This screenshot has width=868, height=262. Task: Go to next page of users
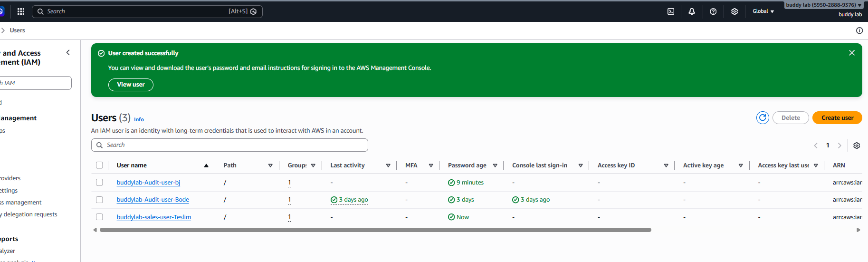click(x=839, y=146)
